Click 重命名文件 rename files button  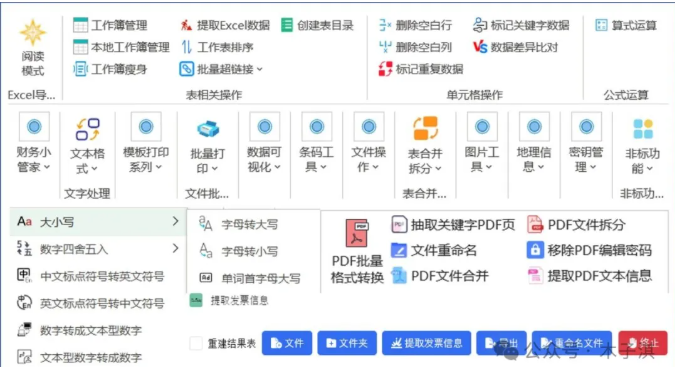click(x=572, y=343)
